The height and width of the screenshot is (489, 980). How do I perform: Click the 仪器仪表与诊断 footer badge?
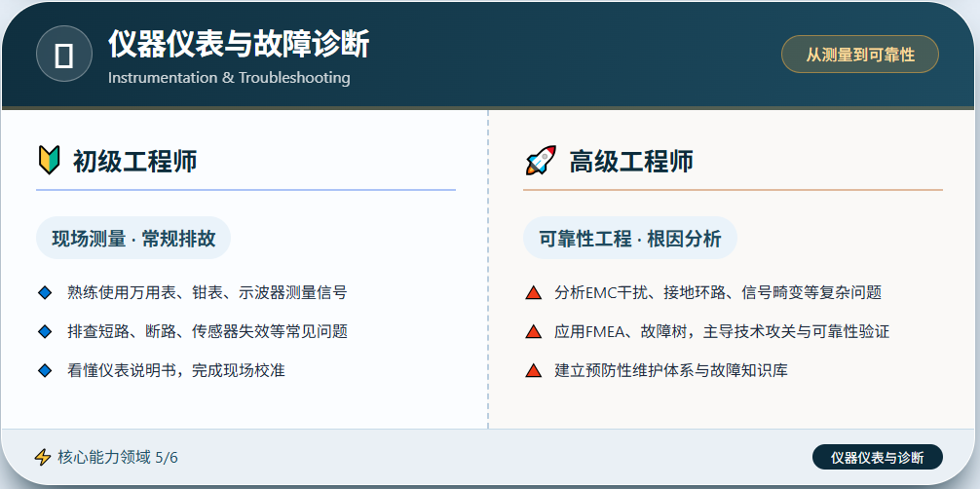(x=878, y=458)
